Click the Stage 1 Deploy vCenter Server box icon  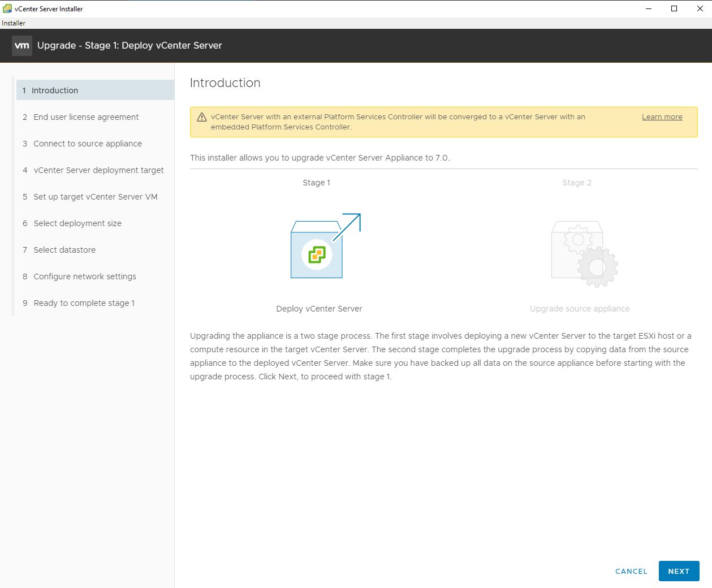pyautogui.click(x=325, y=246)
